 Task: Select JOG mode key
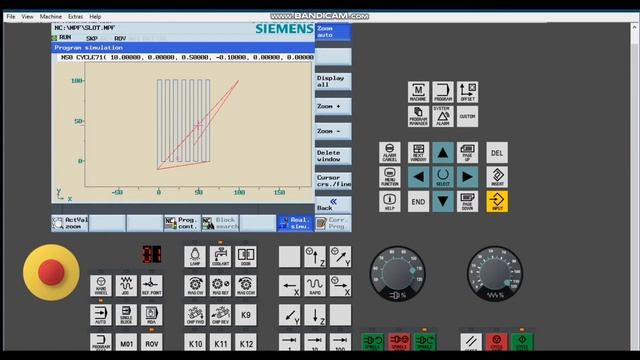[x=126, y=285]
